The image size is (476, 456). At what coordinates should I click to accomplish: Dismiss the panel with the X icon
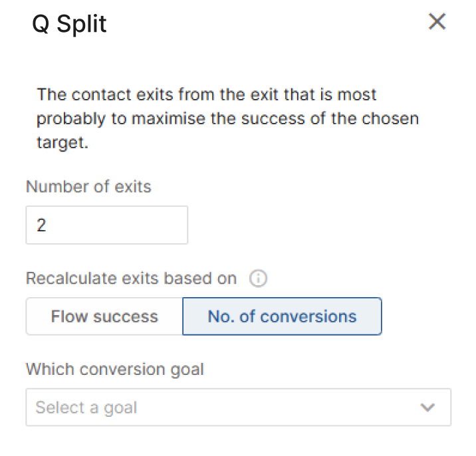click(437, 21)
